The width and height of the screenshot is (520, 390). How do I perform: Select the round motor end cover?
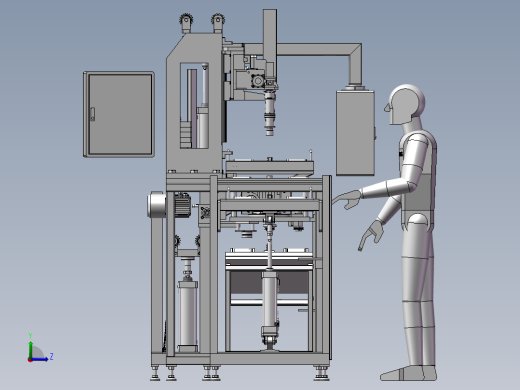tap(157, 205)
